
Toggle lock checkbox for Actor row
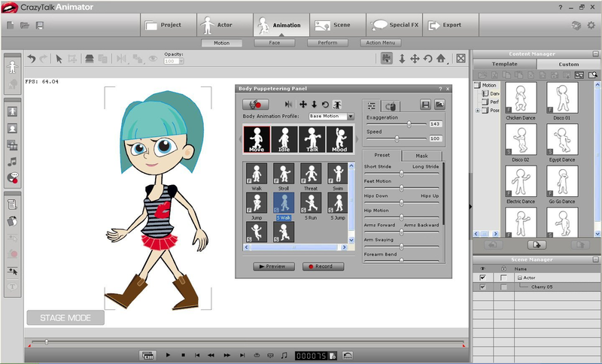[503, 278]
